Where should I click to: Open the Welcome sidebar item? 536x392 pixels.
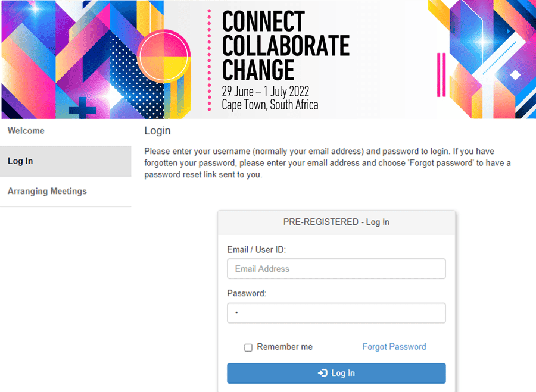coord(26,131)
